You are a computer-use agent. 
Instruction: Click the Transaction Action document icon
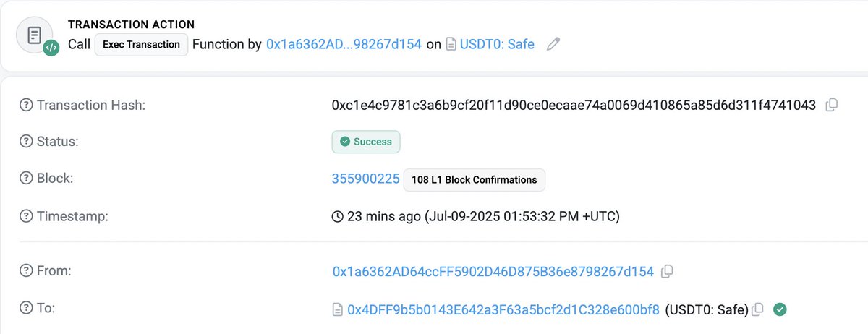[x=33, y=35]
